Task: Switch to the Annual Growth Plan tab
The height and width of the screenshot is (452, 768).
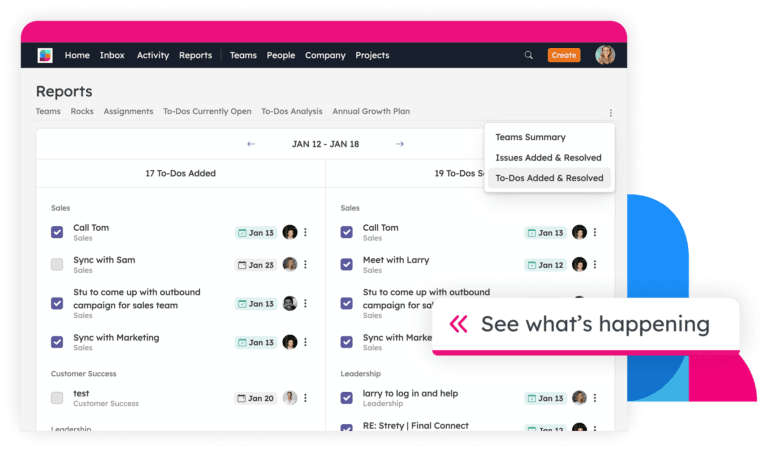Action: [x=371, y=112]
